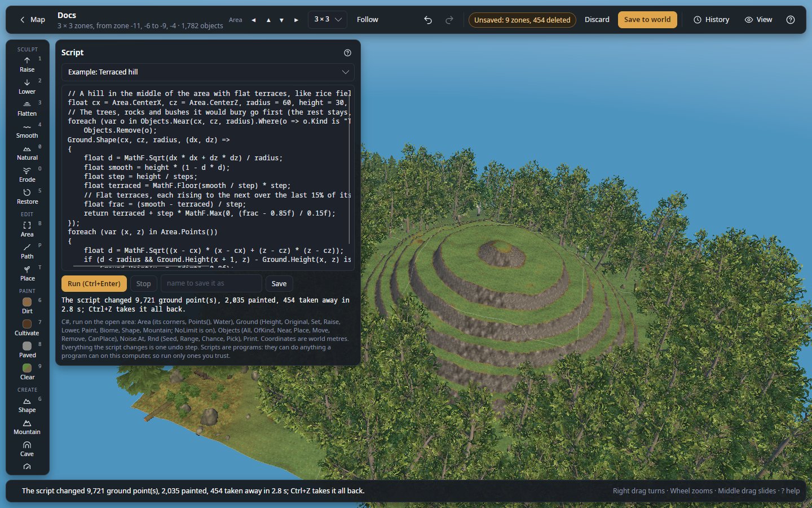
Task: Discard unsaved changes
Action: 597,20
